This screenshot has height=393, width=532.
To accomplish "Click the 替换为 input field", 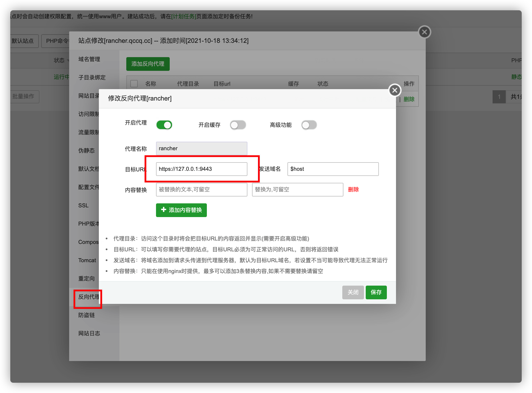I will 298,190.
